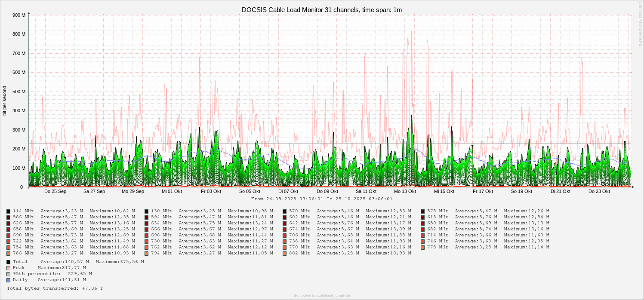Click the 114 MHz legend color swatch
The image size is (644, 300).
(x=9, y=211)
